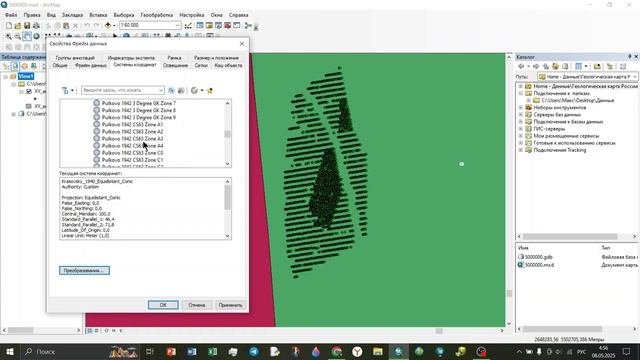Open the filter dropdown arrow beside funnel icon
The image size is (640, 360).
pos(72,91)
